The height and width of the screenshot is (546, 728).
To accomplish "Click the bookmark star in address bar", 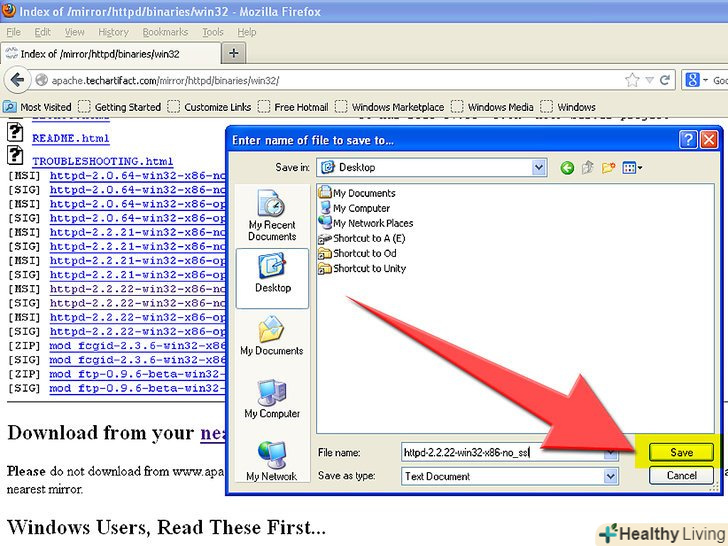I will point(632,80).
